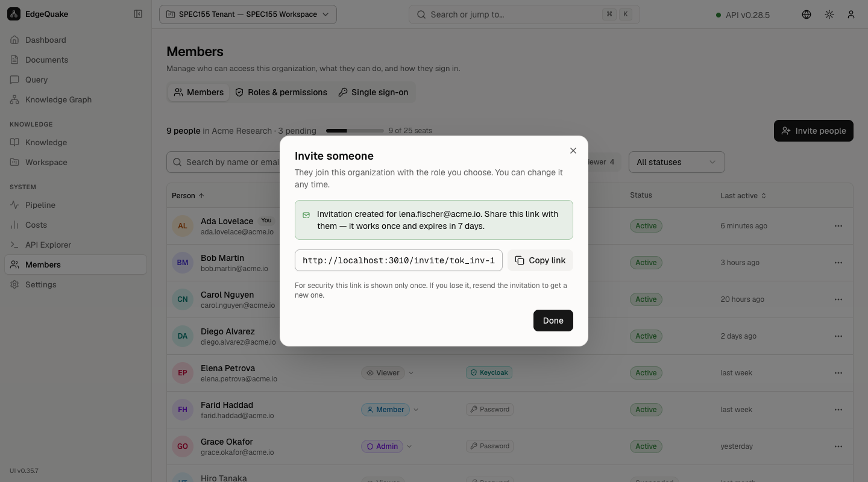
Task: Click the Copy link button
Action: click(x=540, y=260)
